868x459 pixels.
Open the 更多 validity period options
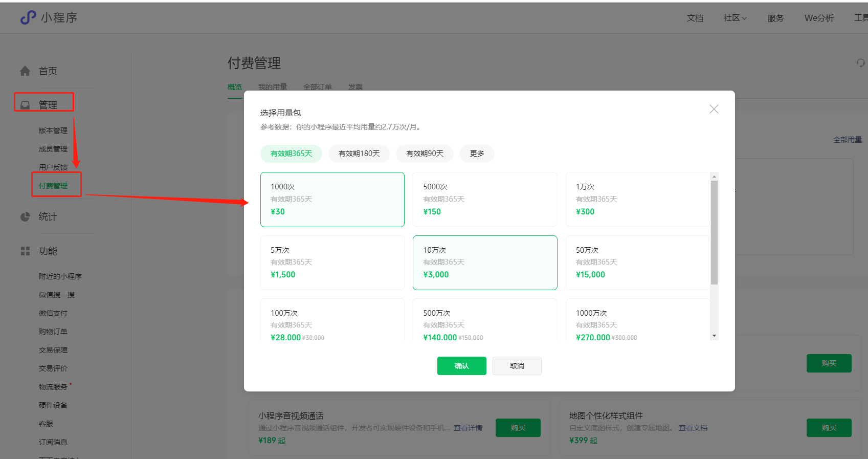pos(477,154)
